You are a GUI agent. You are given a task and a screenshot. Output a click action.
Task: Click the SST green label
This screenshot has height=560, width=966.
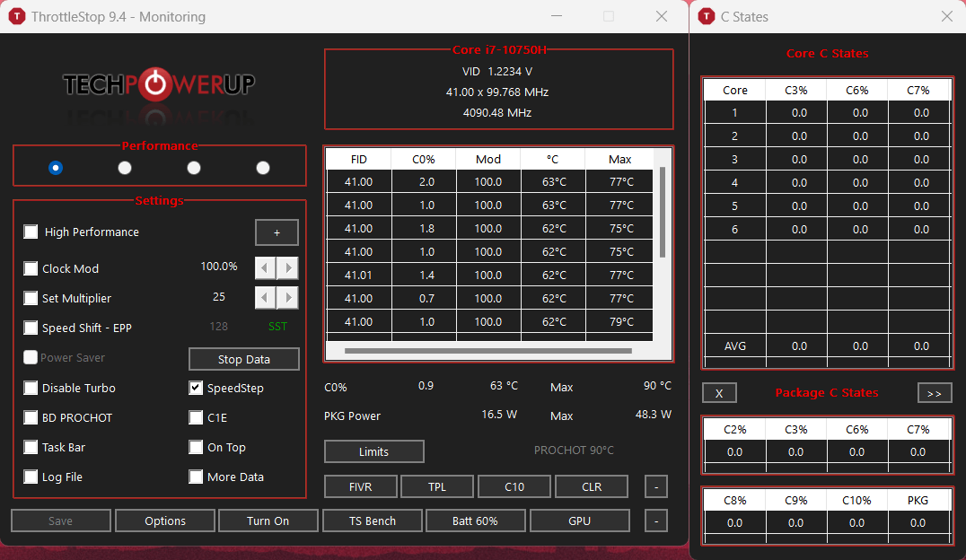point(277,327)
